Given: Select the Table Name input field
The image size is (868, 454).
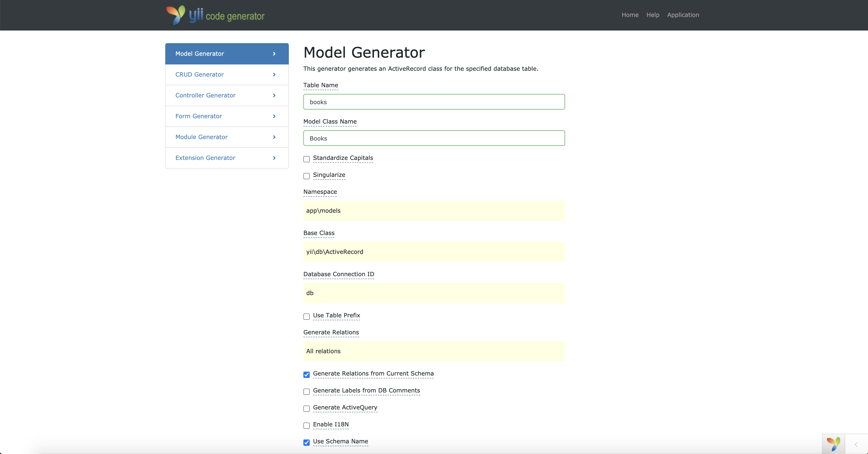Looking at the screenshot, I should point(434,102).
